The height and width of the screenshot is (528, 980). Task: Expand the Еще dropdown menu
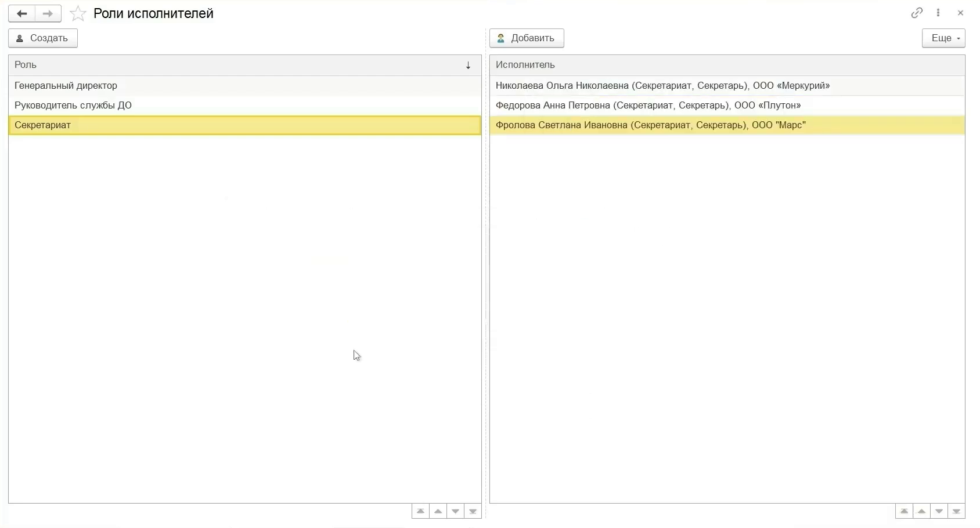coord(943,38)
